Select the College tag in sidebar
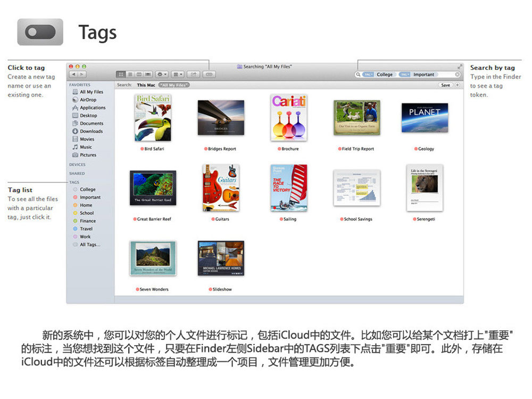This screenshot has height=399, width=532. (85, 189)
